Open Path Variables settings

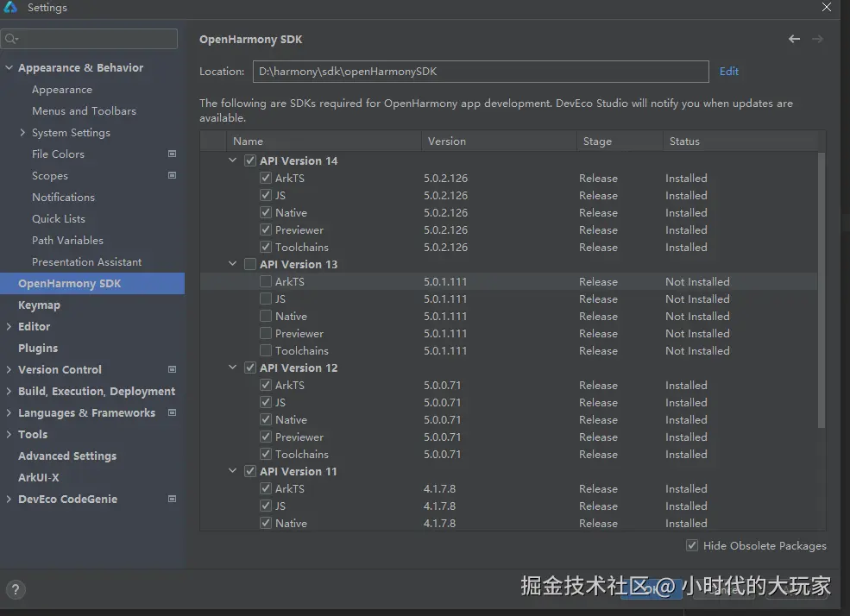(68, 240)
